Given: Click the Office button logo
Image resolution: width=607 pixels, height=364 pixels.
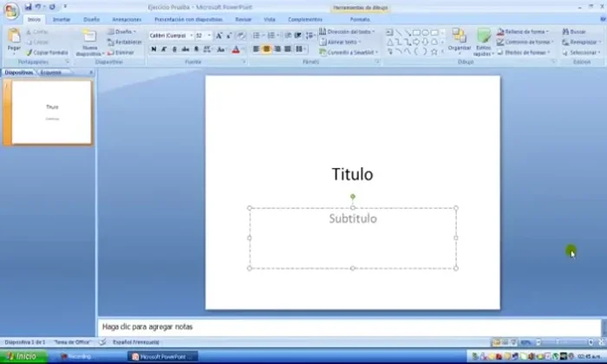Looking at the screenshot, I should (x=10, y=10).
